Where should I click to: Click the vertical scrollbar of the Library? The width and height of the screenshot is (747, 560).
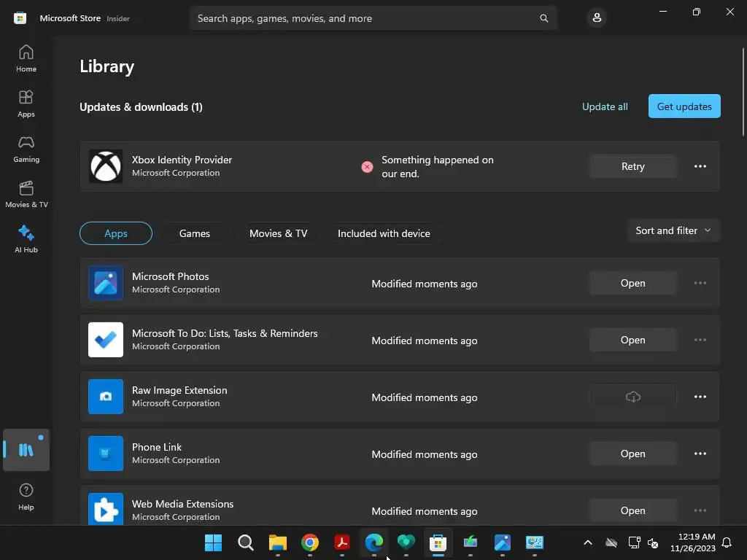point(743,92)
